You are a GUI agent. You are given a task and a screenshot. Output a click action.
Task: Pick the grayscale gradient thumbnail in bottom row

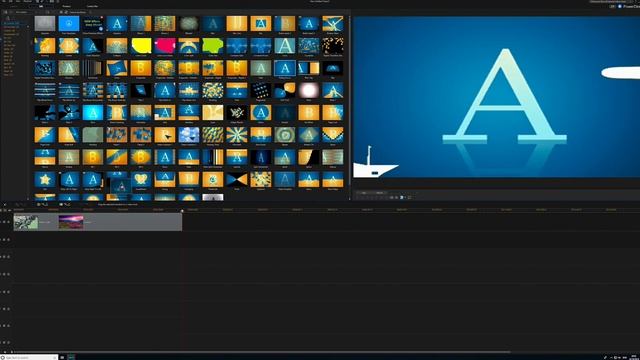[213, 198]
